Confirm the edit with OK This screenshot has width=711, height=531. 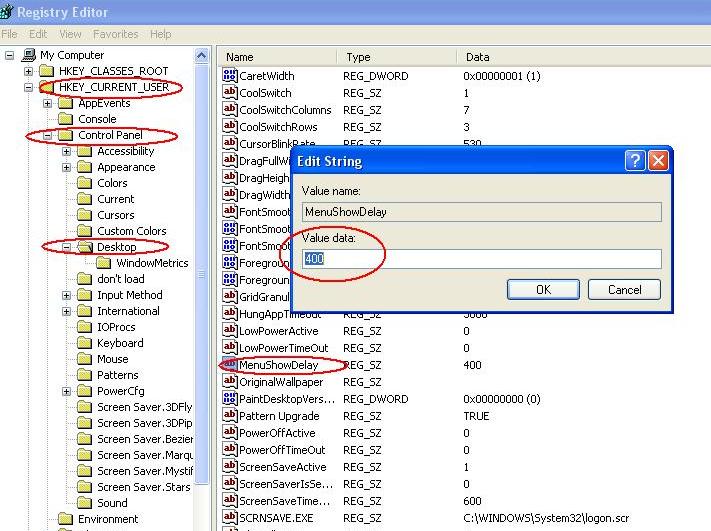[543, 289]
